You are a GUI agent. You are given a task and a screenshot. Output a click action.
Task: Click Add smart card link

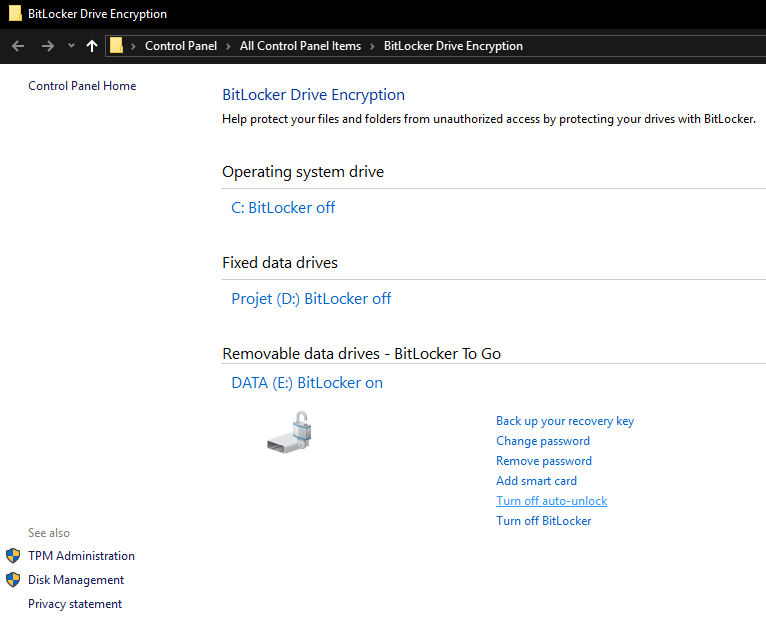tap(536, 481)
